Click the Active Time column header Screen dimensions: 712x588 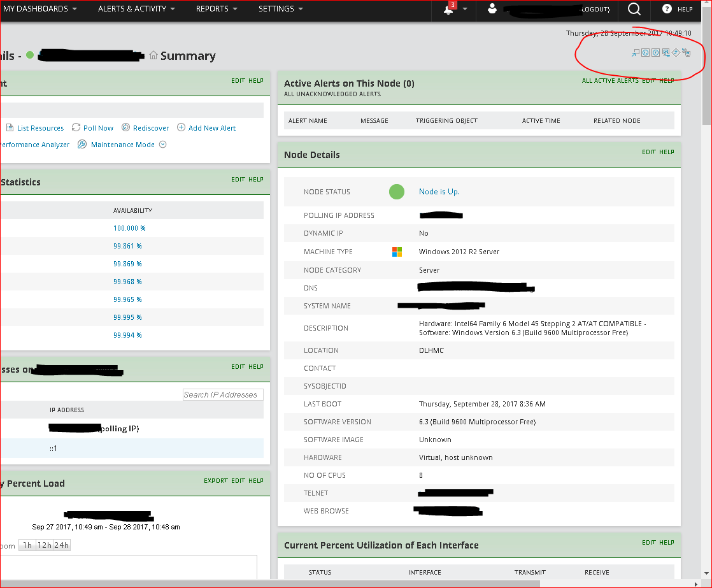pos(541,120)
